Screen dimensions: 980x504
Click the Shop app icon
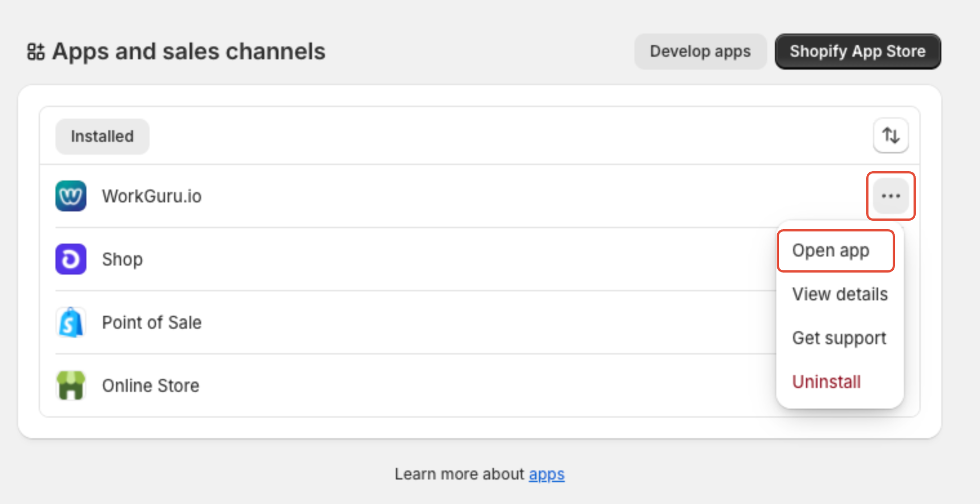pos(71,259)
